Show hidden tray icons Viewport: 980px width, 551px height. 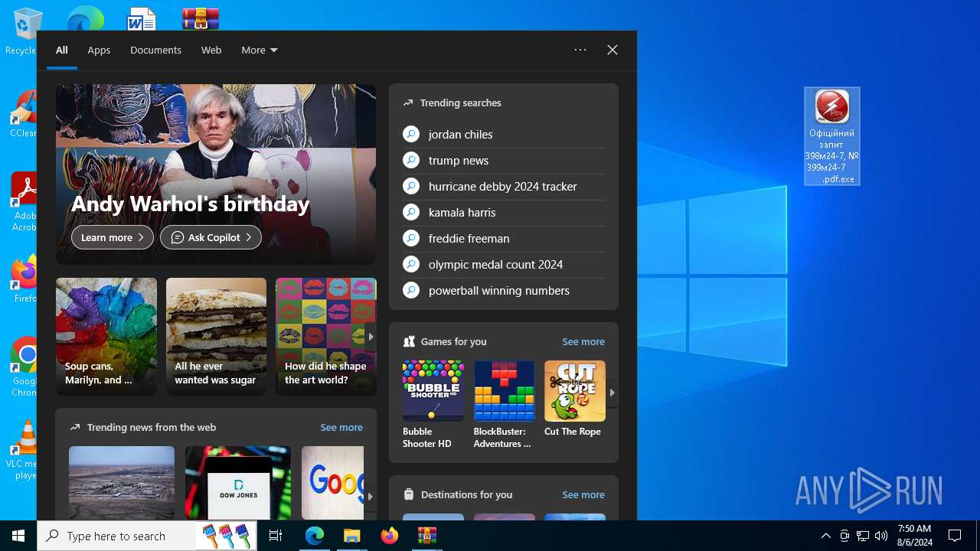(825, 536)
